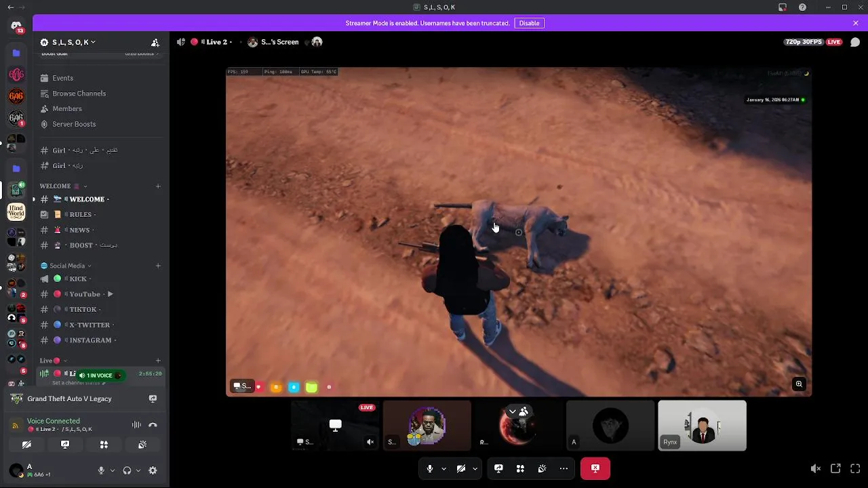Image resolution: width=868 pixels, height=488 pixels.
Task: Set a channel status pencil link
Action: click(x=77, y=383)
